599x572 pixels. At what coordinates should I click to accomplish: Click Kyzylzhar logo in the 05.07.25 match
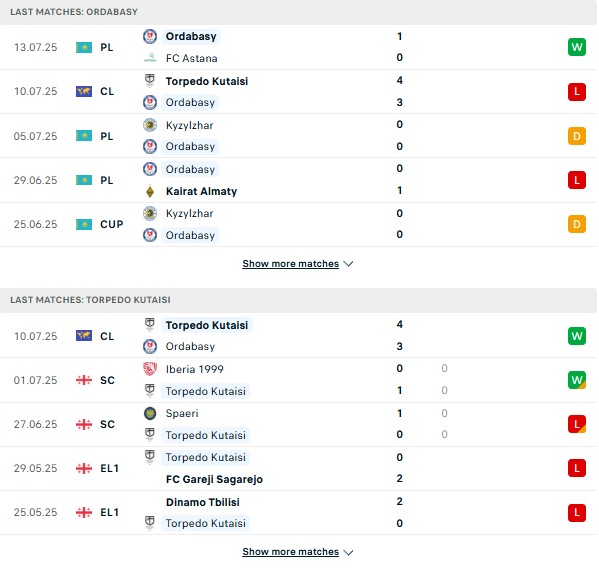point(150,125)
